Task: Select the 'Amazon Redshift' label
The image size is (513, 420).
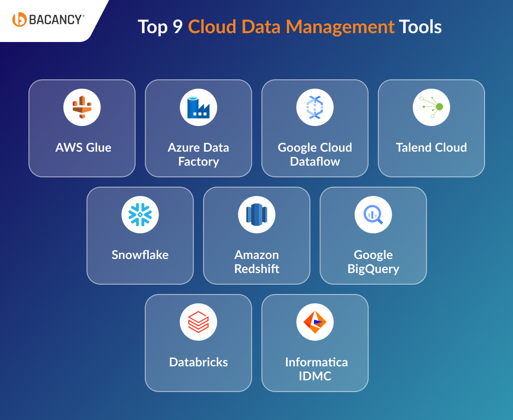Action: click(x=257, y=262)
